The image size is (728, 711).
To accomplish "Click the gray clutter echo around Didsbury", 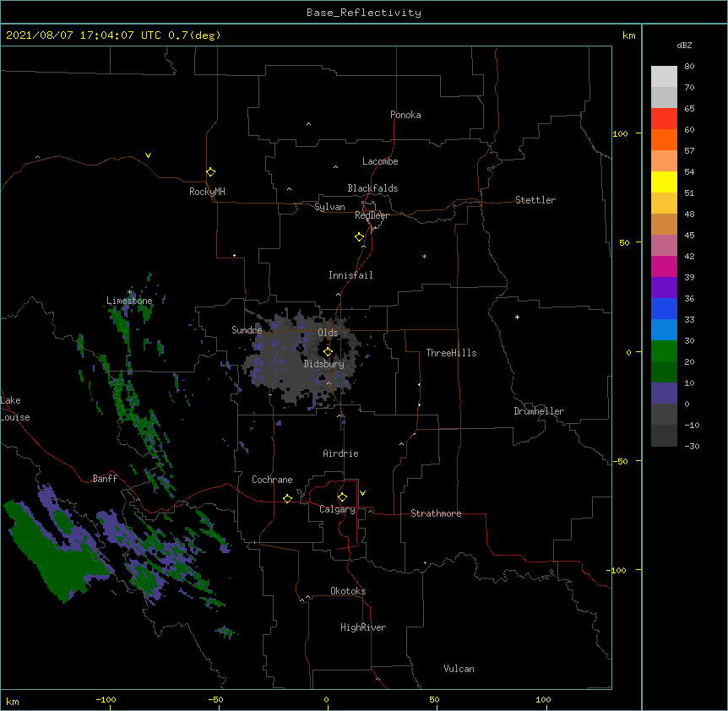I will [302, 357].
